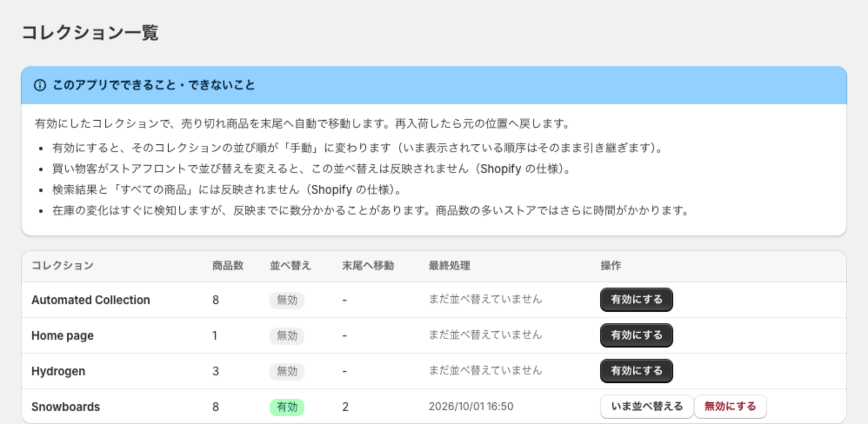Click the bullet beginning 有効にすると、そのコレクション
Viewport: 868px width, 424px height.
coord(358,148)
